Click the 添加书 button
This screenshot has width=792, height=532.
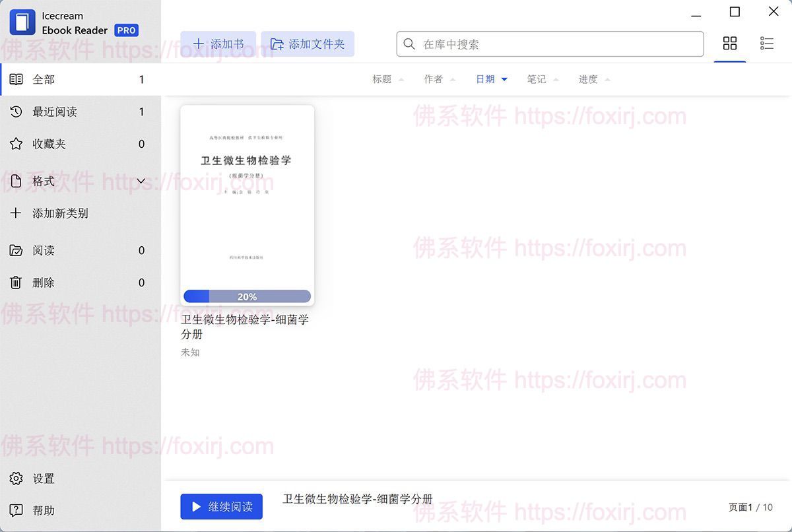point(218,43)
